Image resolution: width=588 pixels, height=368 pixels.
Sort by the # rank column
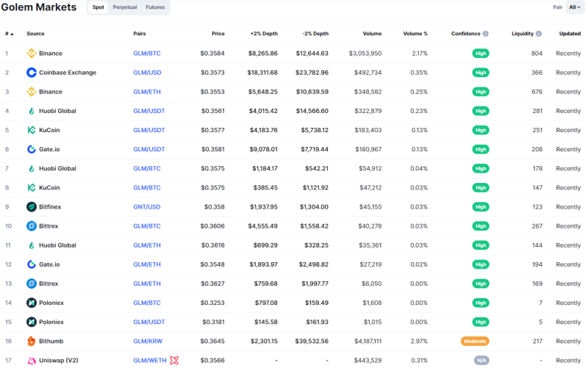click(x=10, y=34)
